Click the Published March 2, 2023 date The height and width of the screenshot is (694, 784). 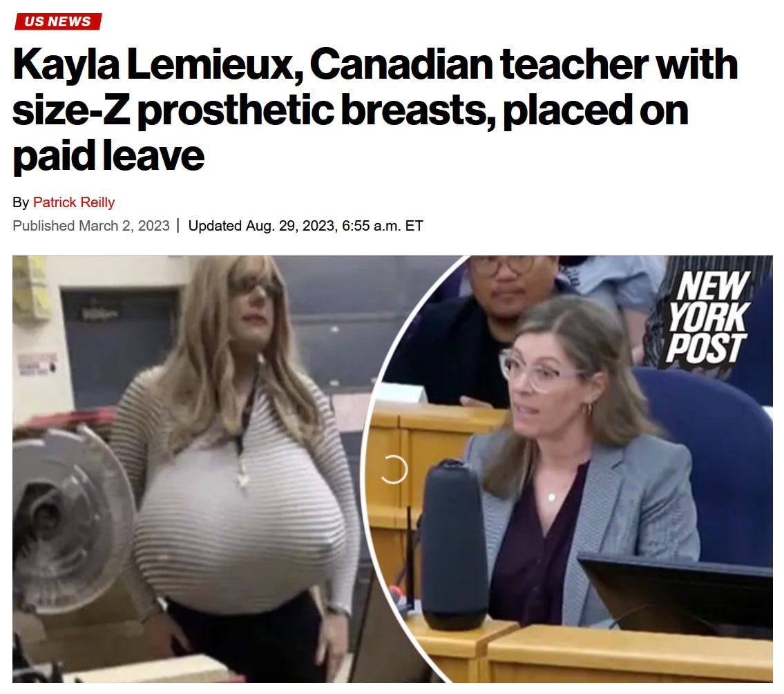91,226
